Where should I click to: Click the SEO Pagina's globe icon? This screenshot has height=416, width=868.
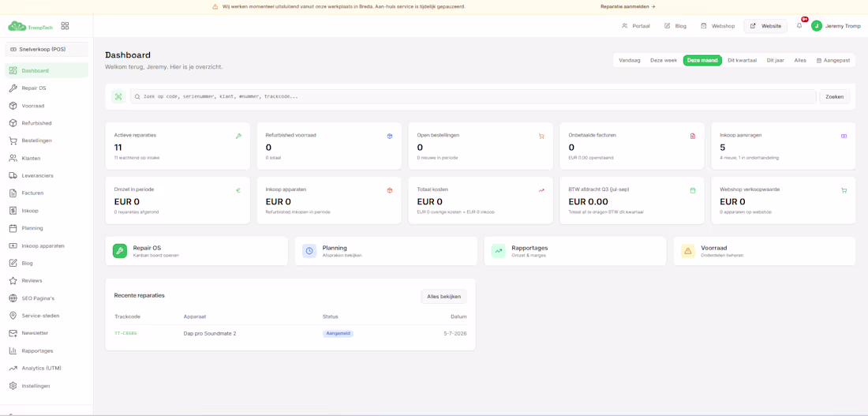point(13,298)
